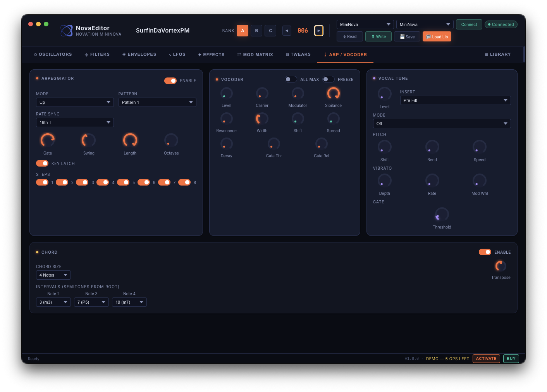Select bank B
Viewport: 547px width, 392px height.
coord(256,31)
